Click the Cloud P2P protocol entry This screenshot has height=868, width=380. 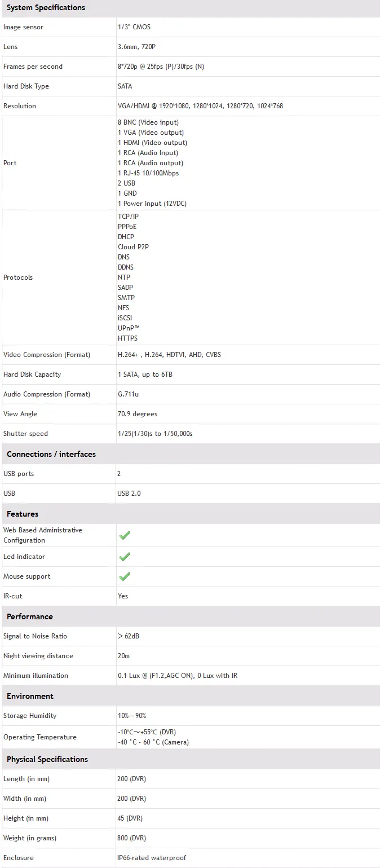[x=133, y=247]
